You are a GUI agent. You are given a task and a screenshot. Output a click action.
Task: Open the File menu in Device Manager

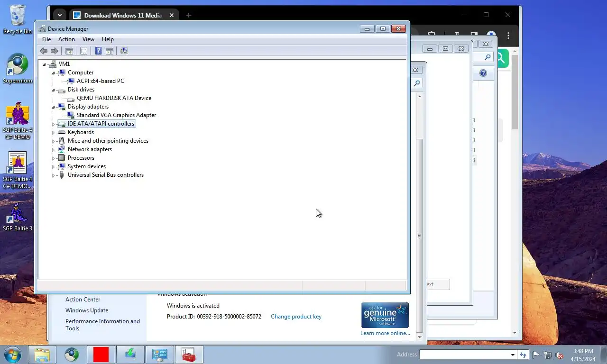[x=46, y=39]
